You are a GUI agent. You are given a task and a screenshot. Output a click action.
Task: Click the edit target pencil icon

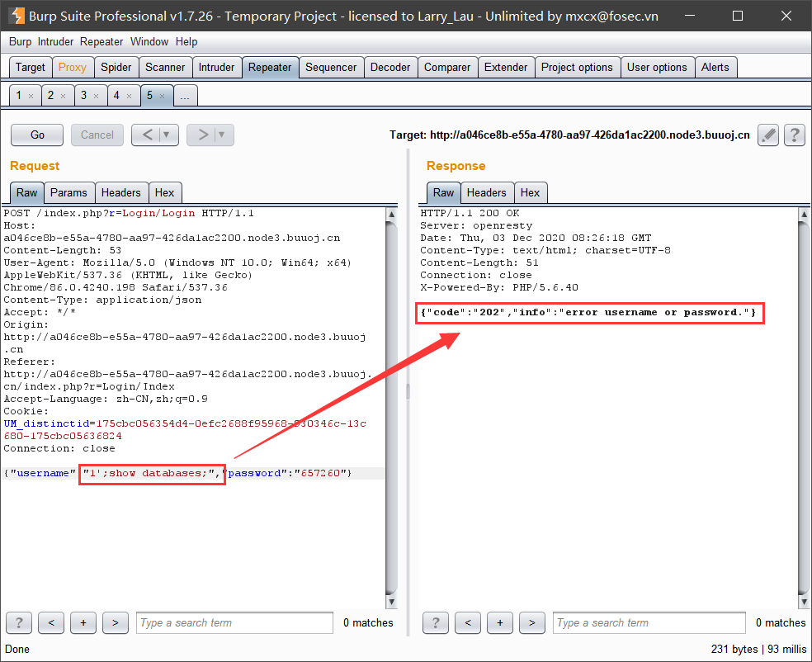768,135
